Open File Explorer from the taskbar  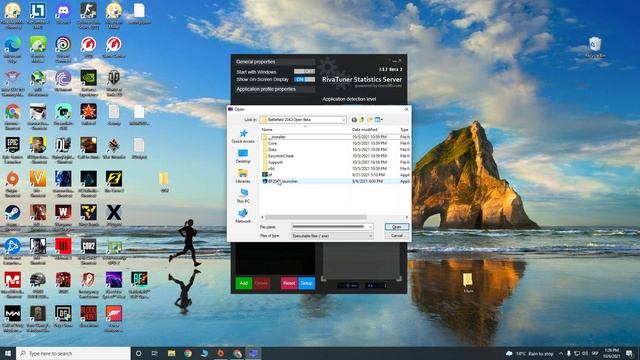tap(171, 353)
